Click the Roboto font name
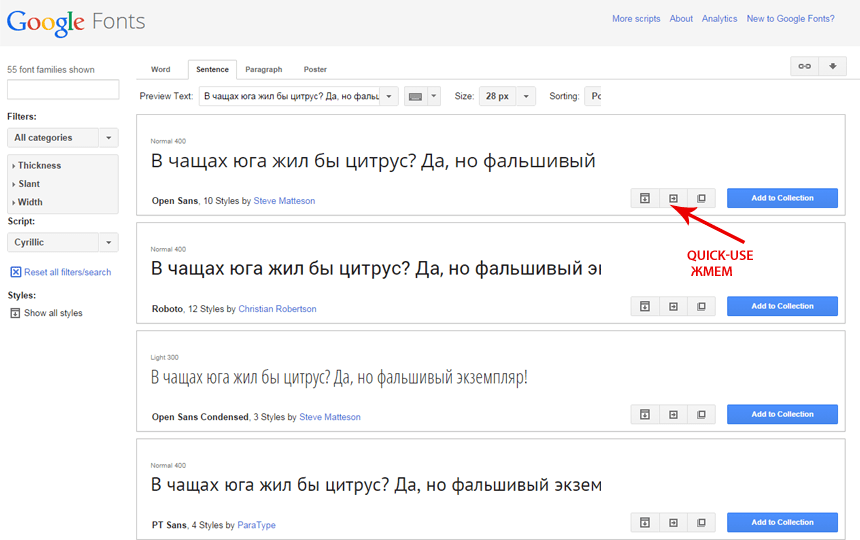 pyautogui.click(x=167, y=309)
